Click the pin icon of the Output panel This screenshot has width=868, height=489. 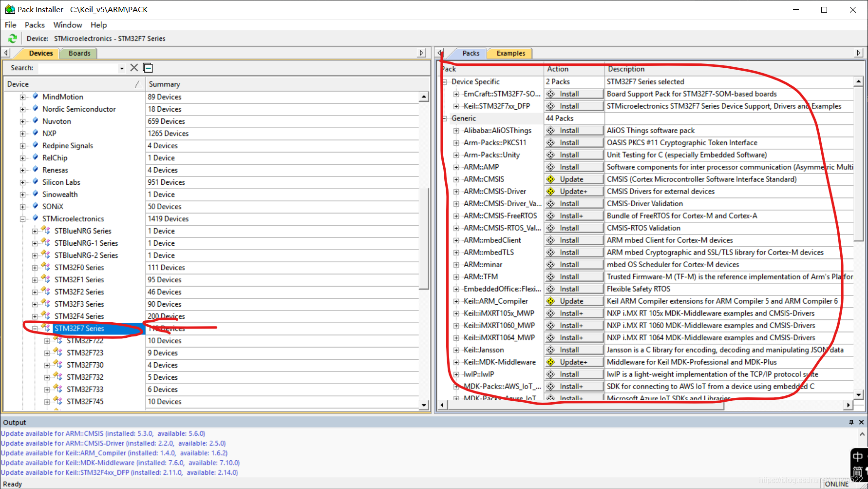851,422
